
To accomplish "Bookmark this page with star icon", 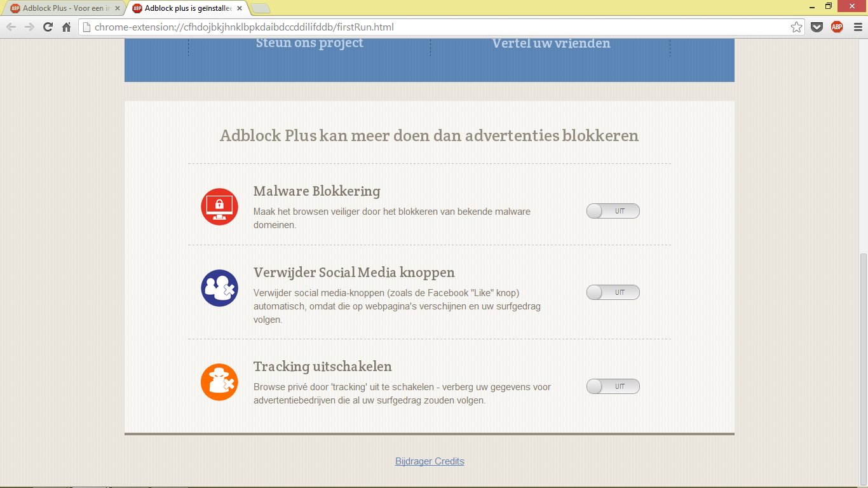I will [796, 27].
